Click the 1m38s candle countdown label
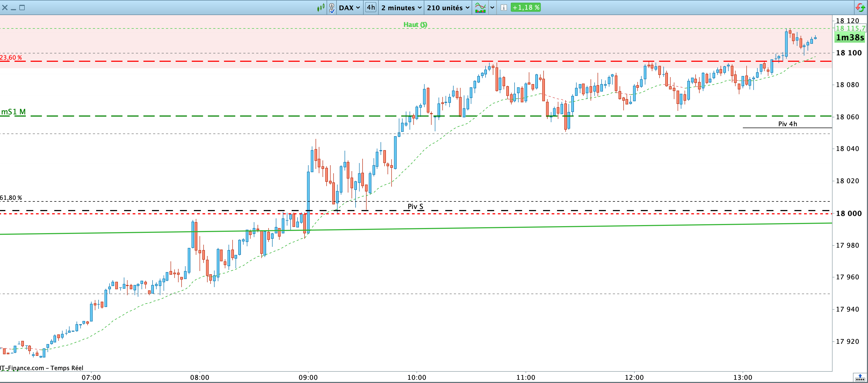868x383 pixels. click(850, 37)
